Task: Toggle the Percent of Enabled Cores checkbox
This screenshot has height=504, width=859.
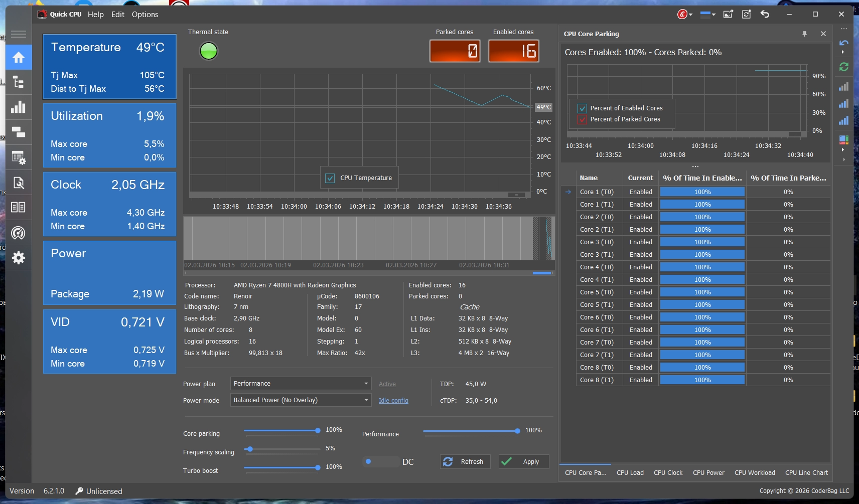Action: click(583, 108)
